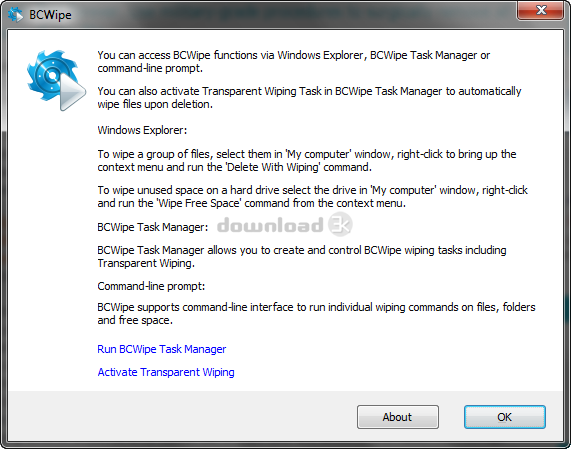Click the 'Wipe Free Space' command paragraph
Image resolution: width=571 pixels, height=449 pixels.
point(312,196)
